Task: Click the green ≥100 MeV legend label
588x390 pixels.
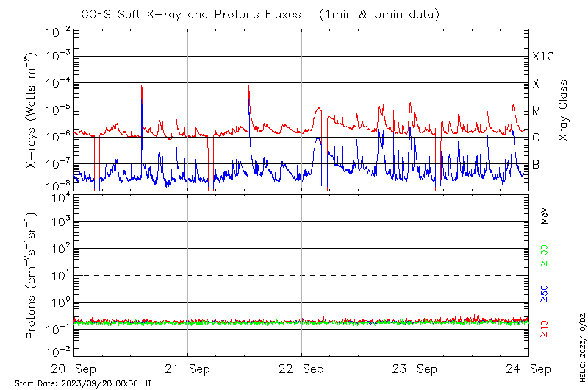Action: point(545,255)
